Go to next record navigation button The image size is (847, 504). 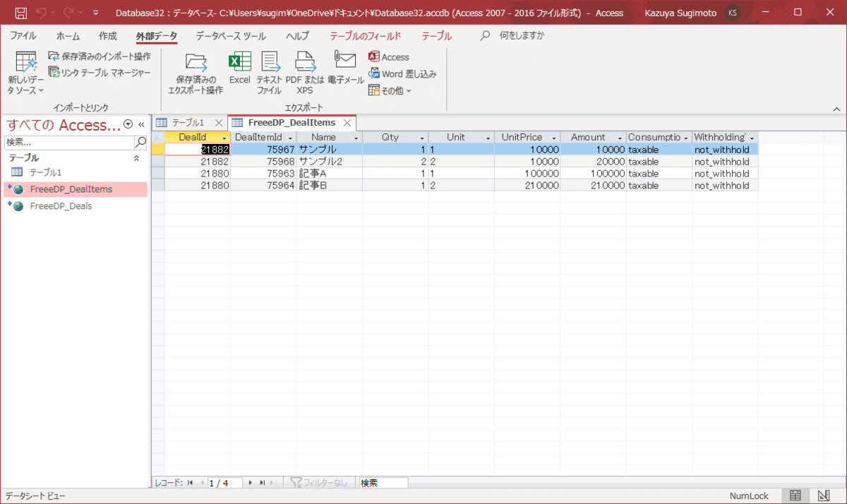(250, 483)
